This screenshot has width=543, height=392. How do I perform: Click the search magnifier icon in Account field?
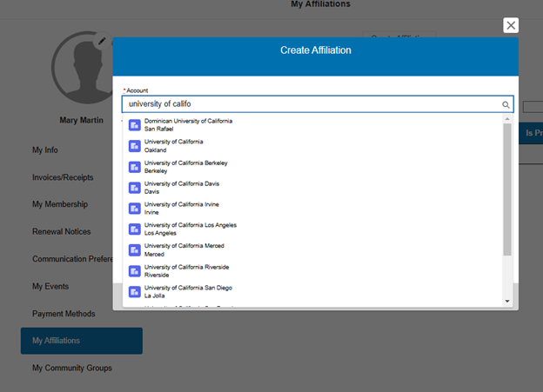pyautogui.click(x=506, y=104)
